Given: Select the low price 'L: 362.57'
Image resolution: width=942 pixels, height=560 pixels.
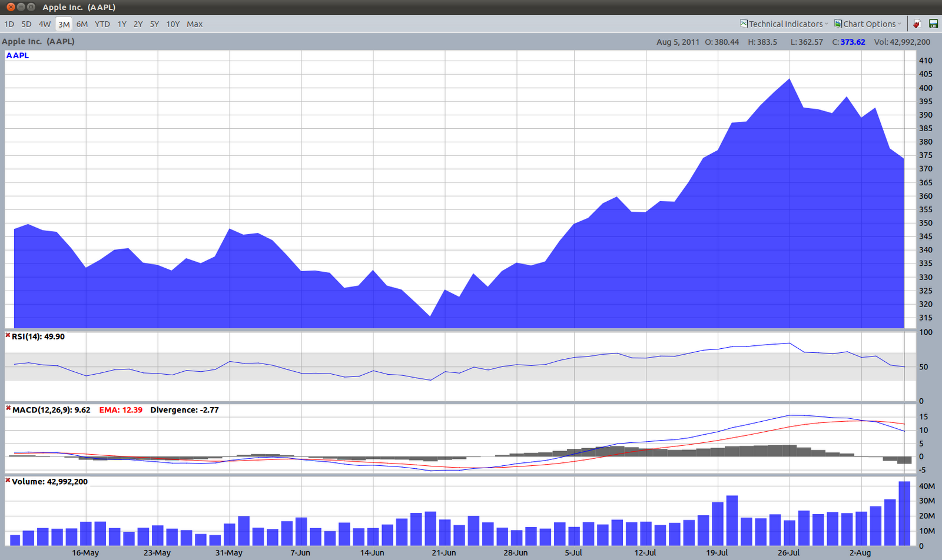Looking at the screenshot, I should tap(807, 42).
